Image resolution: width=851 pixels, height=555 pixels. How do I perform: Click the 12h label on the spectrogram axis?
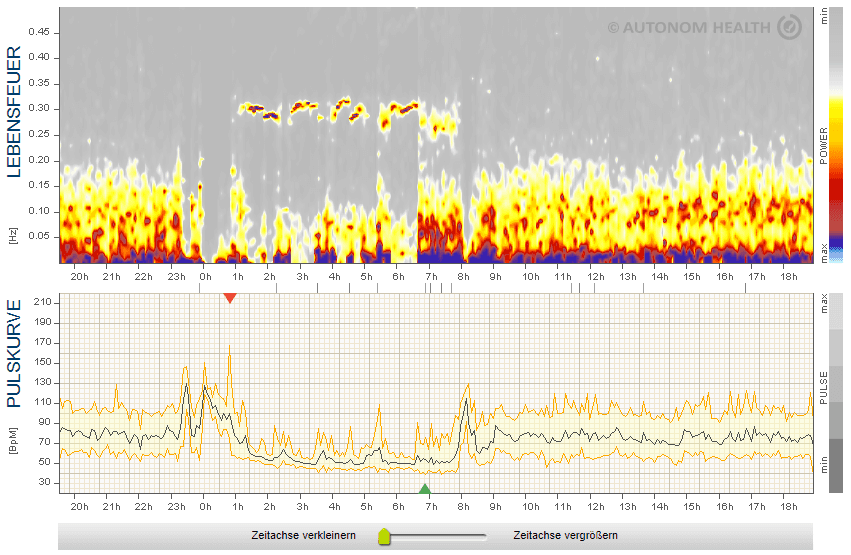point(596,276)
